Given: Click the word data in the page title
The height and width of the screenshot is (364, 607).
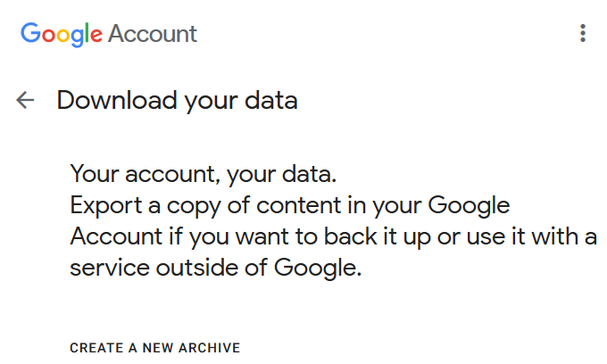Looking at the screenshot, I should click(273, 101).
